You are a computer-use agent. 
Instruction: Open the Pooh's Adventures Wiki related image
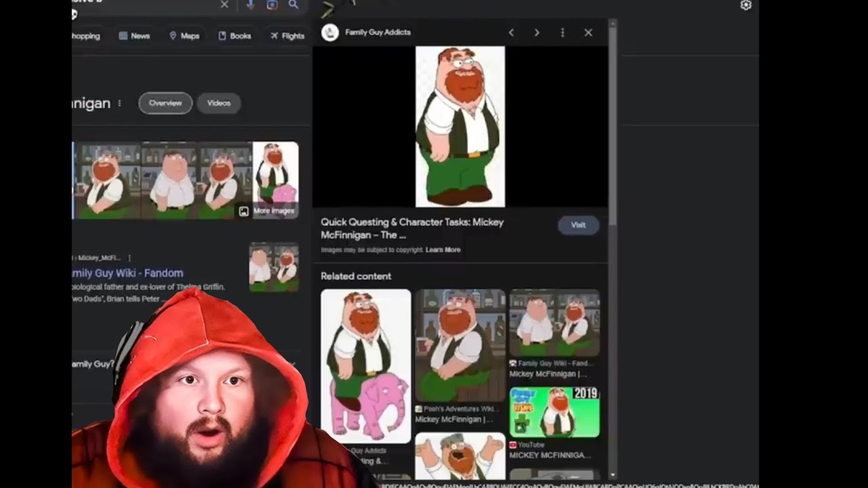coord(460,346)
